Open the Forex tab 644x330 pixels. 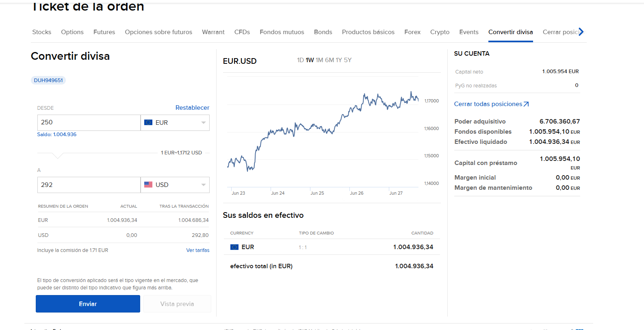[x=412, y=32]
